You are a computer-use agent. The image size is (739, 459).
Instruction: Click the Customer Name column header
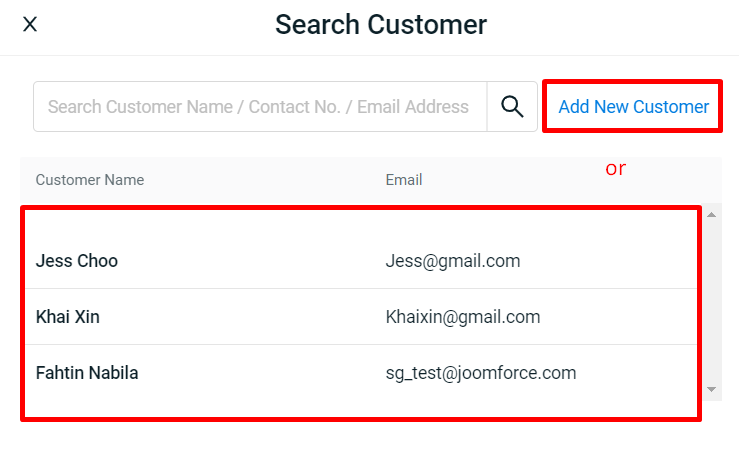point(90,180)
